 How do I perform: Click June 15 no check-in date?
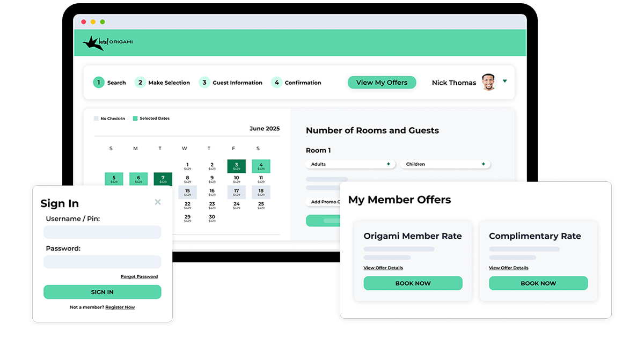(x=187, y=192)
